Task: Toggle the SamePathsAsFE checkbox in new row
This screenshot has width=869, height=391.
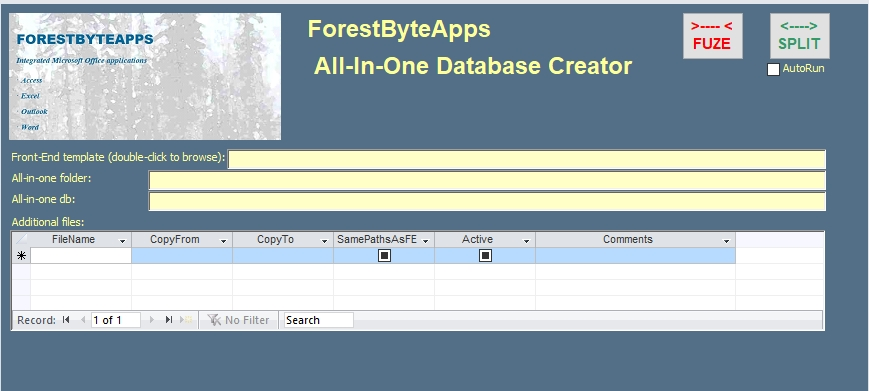Action: click(384, 255)
